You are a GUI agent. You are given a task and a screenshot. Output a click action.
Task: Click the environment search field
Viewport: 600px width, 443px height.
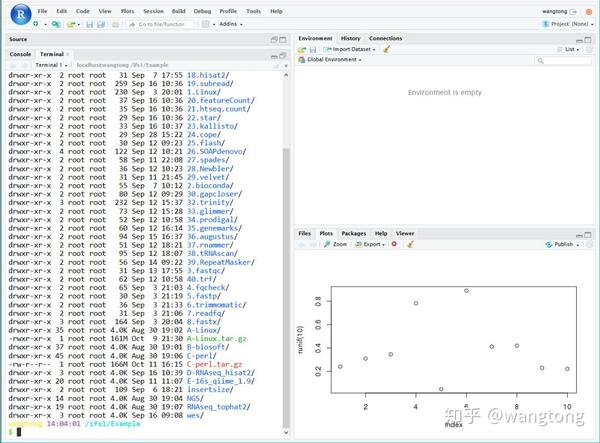coord(562,60)
